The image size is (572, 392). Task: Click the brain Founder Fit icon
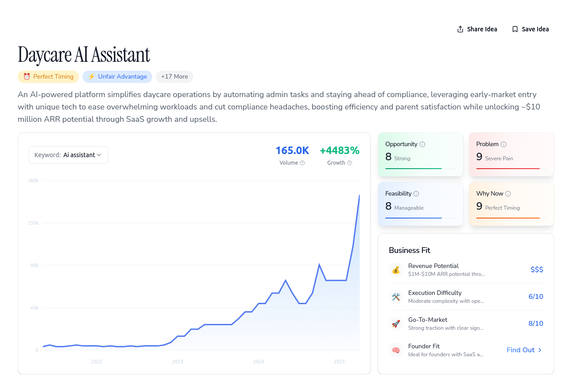(396, 350)
